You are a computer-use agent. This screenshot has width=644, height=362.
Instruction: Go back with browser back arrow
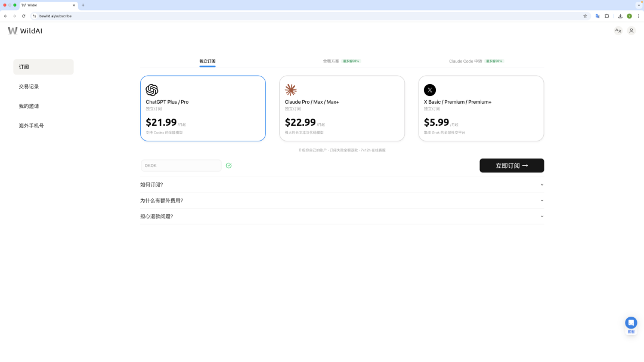[5, 16]
